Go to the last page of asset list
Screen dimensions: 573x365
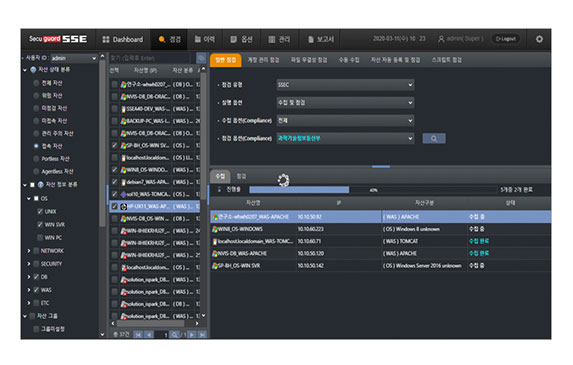pos(202,335)
